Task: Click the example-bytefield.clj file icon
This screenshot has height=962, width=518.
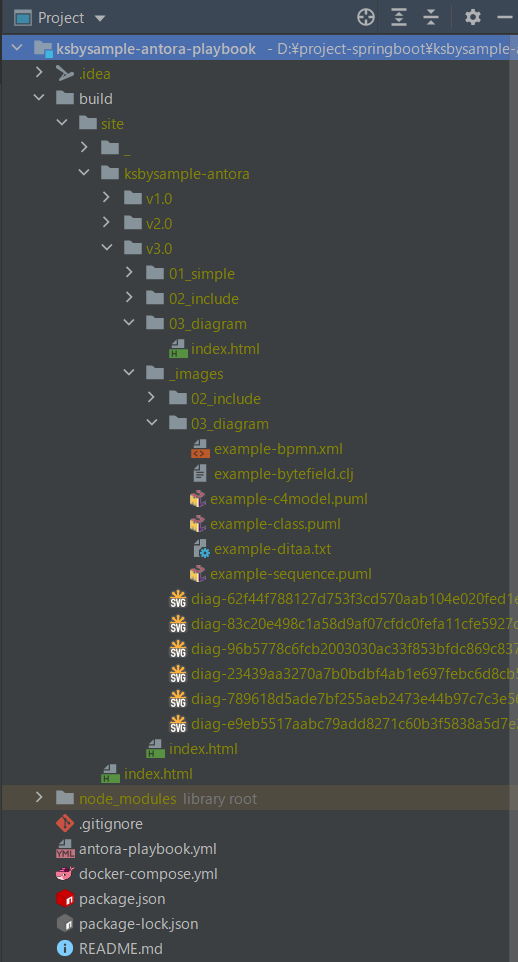Action: (x=199, y=474)
